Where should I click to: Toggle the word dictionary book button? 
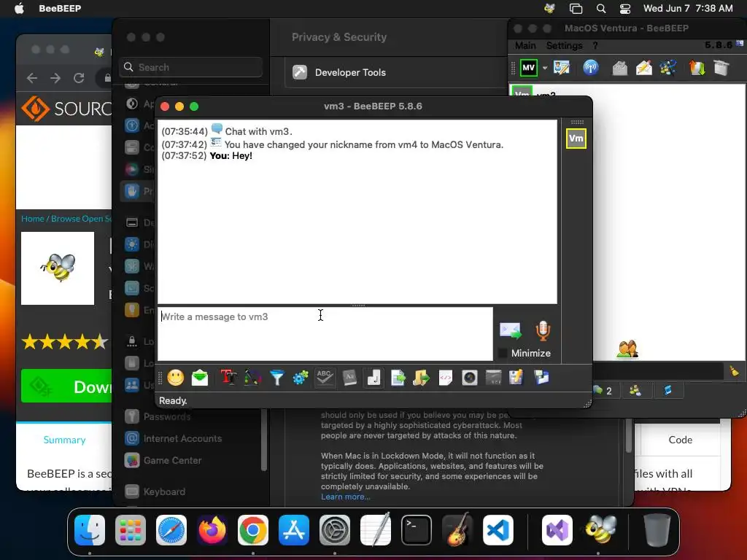(x=349, y=378)
